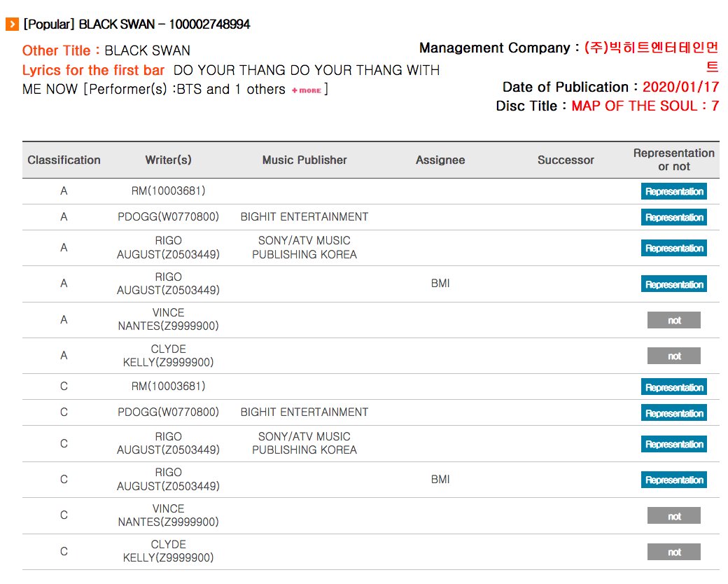Click 'not' button in A Vince Nantes row
Viewport: 728px width, 584px height.
pyautogui.click(x=673, y=320)
